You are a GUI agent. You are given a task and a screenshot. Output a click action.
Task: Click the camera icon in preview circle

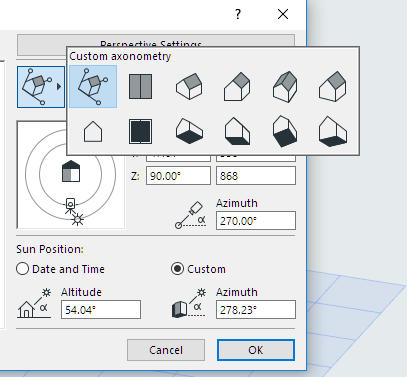[x=70, y=206]
